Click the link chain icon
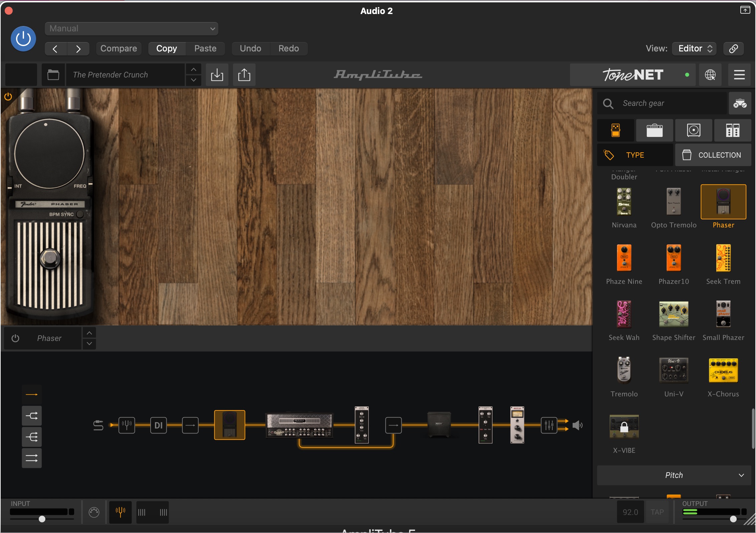Screen dimensions: 756x533 point(733,49)
